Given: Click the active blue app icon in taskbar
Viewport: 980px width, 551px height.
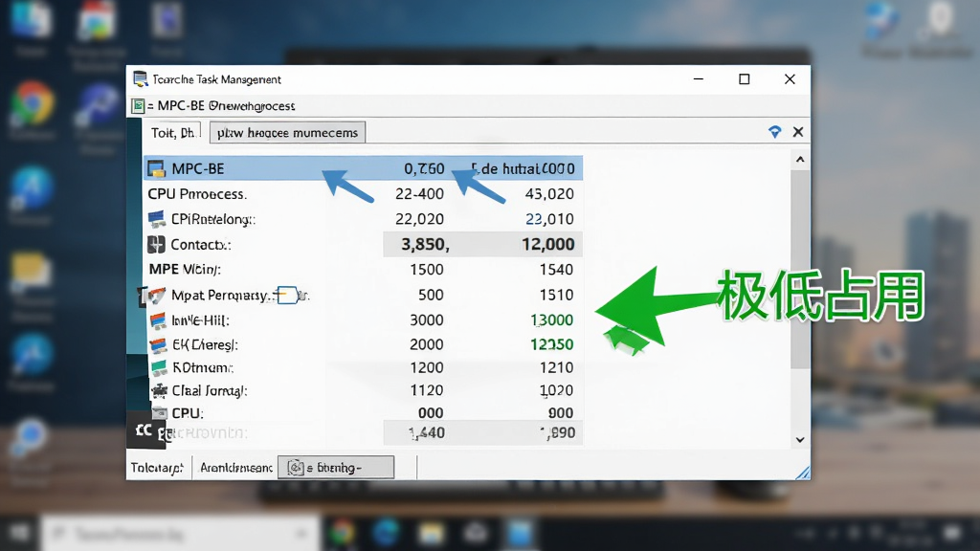Looking at the screenshot, I should (x=520, y=534).
